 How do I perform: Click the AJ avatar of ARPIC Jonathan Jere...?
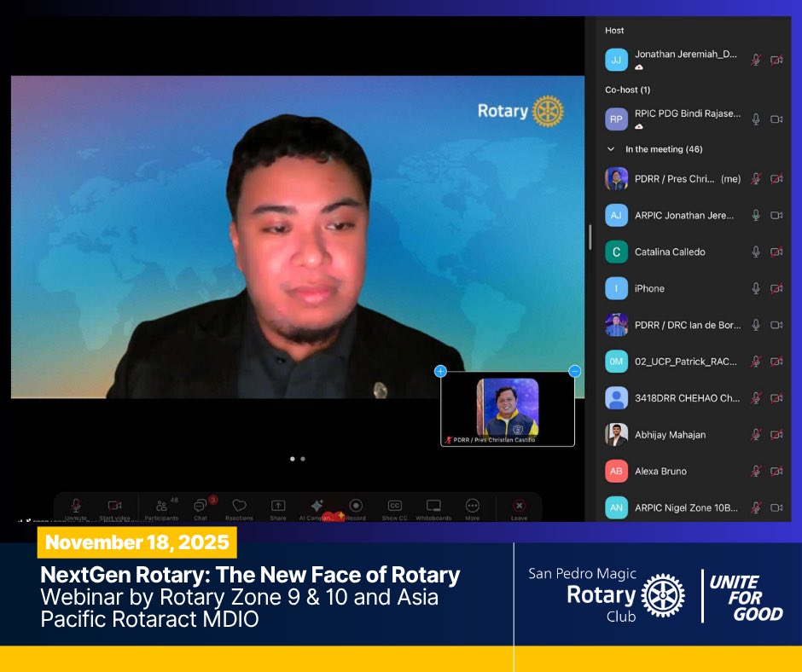pyautogui.click(x=616, y=215)
